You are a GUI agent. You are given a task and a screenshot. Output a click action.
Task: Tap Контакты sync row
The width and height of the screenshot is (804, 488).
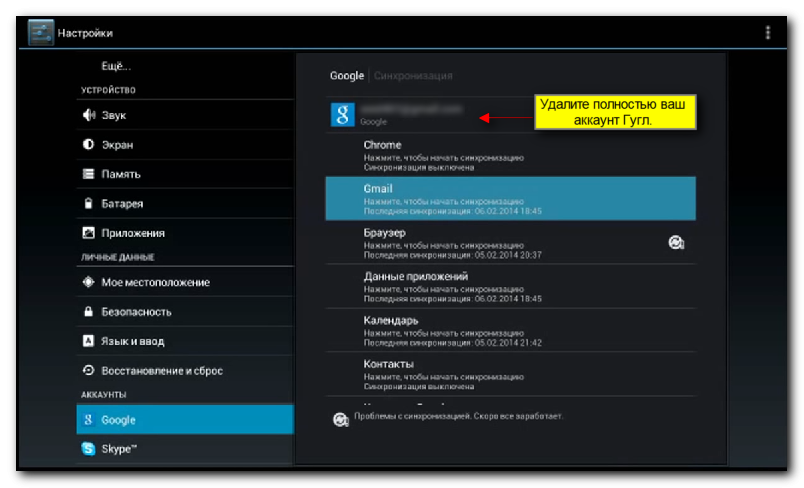[511, 374]
